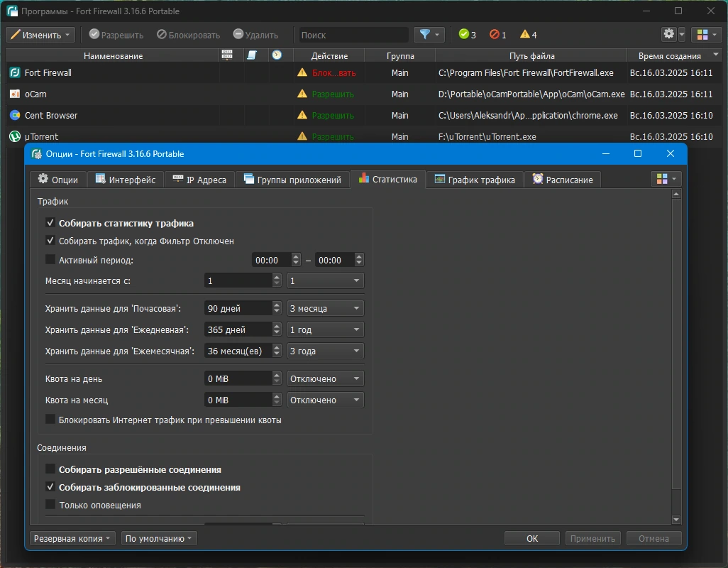Open colored tiles menu in Программы toolbar
The width and height of the screenshot is (728, 568).
(707, 34)
